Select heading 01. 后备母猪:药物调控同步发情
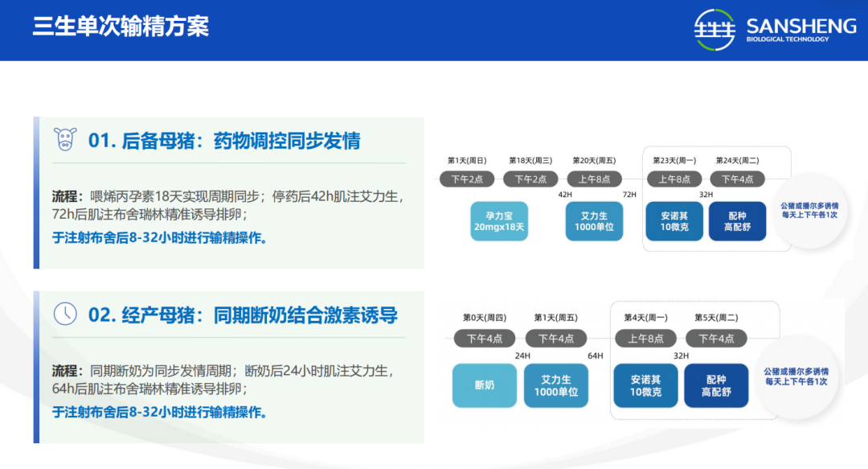868x469 pixels. click(x=224, y=141)
